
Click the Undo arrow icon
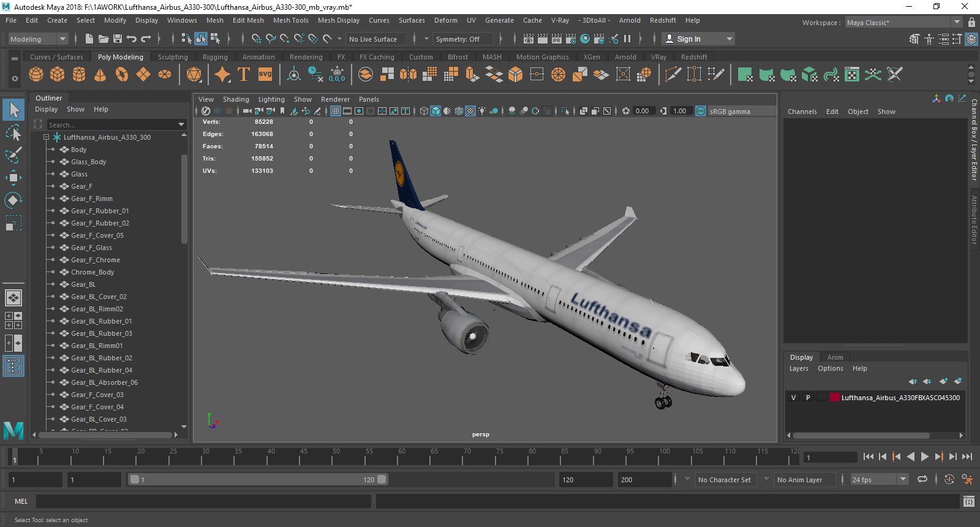pyautogui.click(x=132, y=39)
